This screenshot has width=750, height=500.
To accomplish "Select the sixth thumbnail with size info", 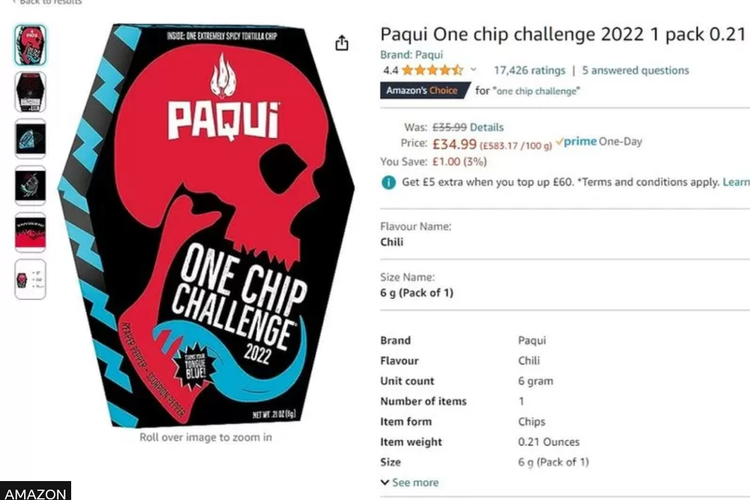I will click(x=30, y=279).
